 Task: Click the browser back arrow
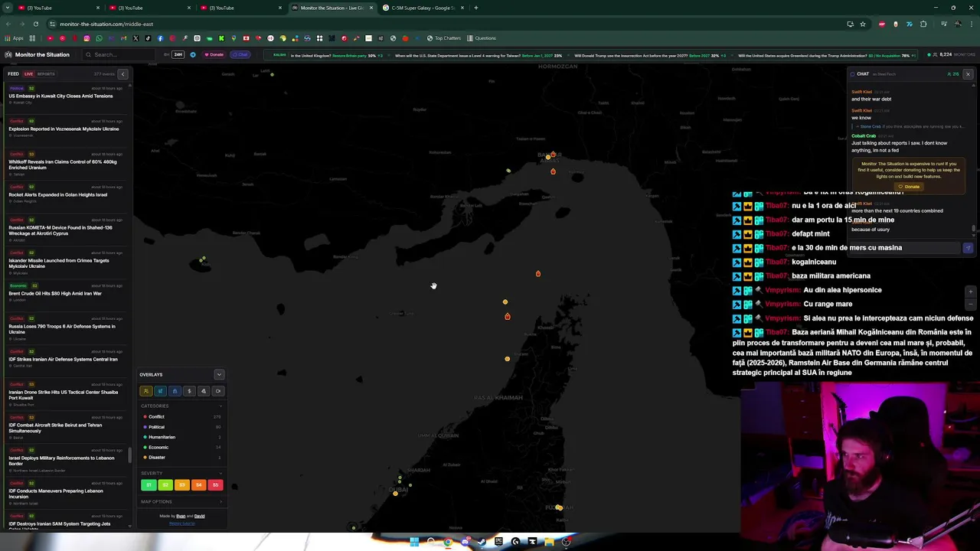[8, 24]
